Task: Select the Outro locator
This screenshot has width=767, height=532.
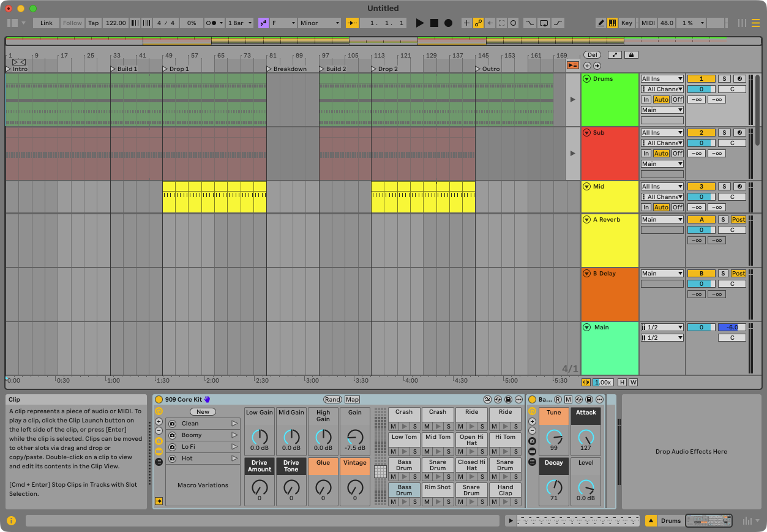Action: tap(488, 69)
